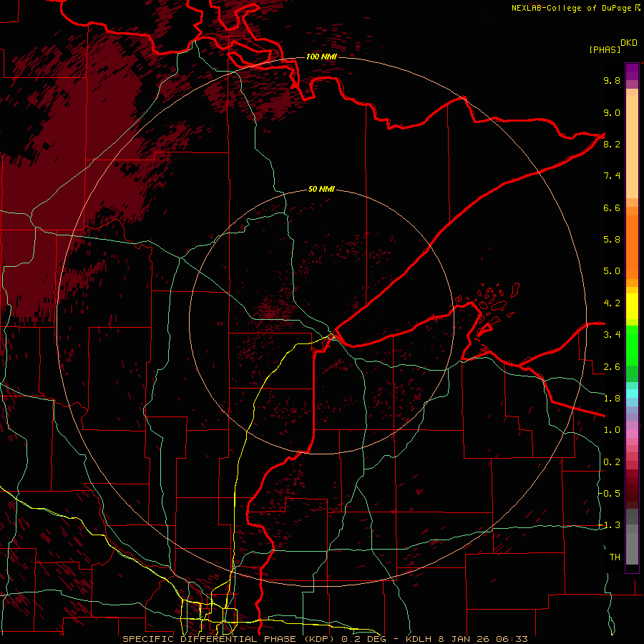Screen dimensions: 644x644
Task: Click the 7.4 scale value
Action: click(612, 176)
